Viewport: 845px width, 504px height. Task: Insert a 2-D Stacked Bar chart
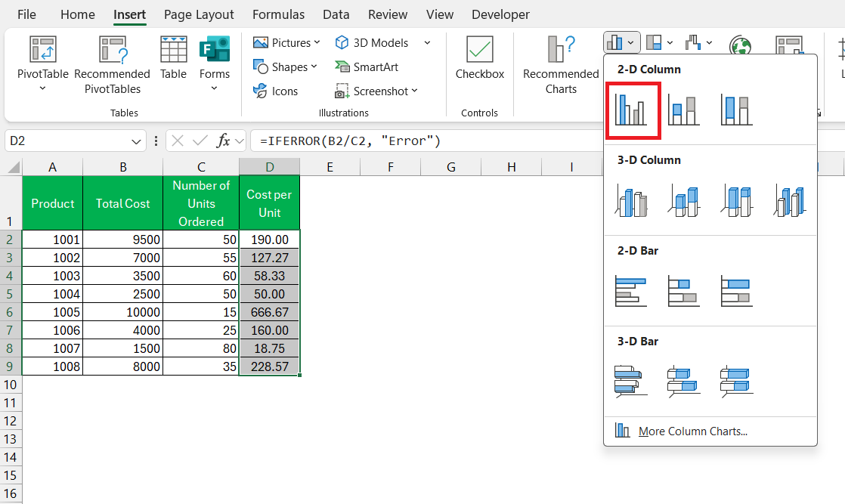[684, 291]
